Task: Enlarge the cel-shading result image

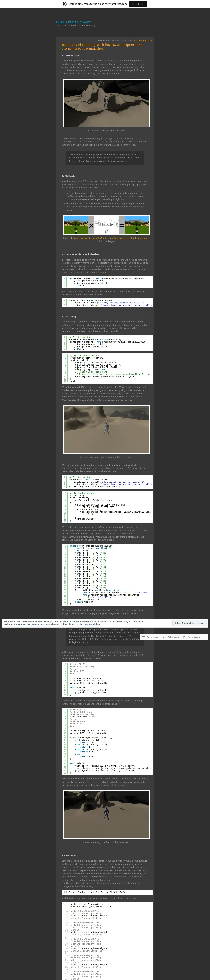Action: pyautogui.click(x=106, y=103)
